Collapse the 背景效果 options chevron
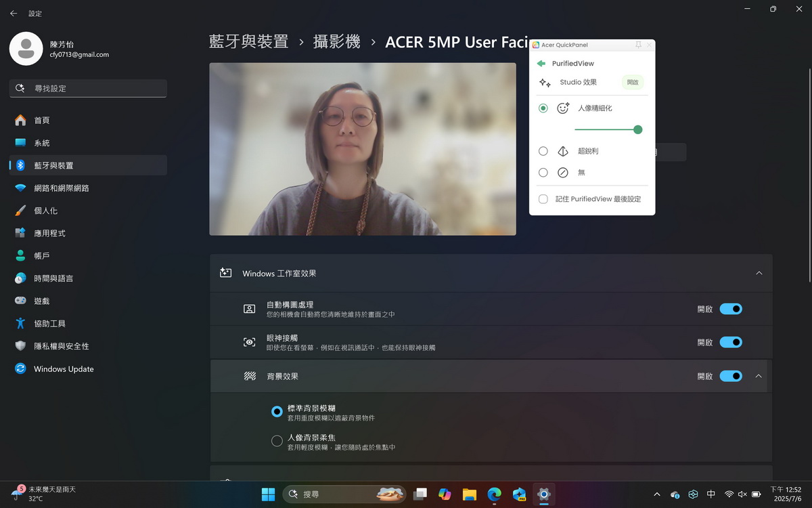Screen dimensions: 812x508 759,376
